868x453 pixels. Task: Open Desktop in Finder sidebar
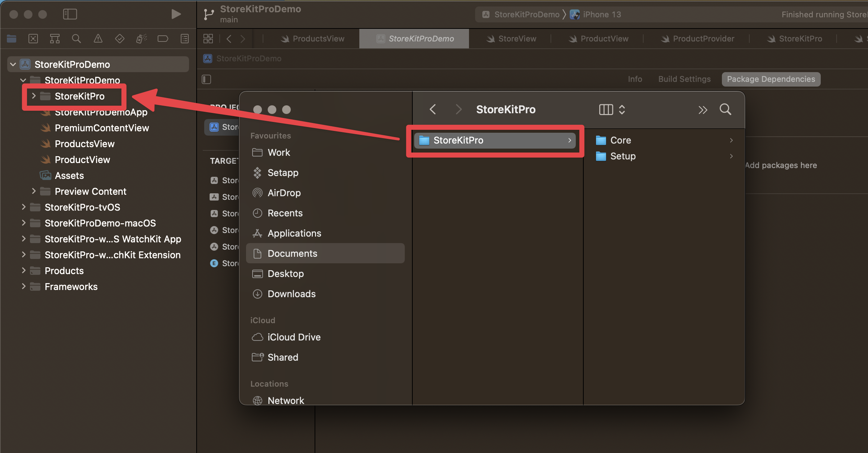pos(325,274)
